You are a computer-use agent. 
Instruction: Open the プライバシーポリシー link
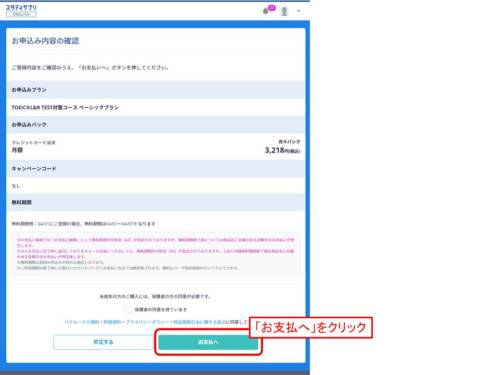(x=147, y=322)
